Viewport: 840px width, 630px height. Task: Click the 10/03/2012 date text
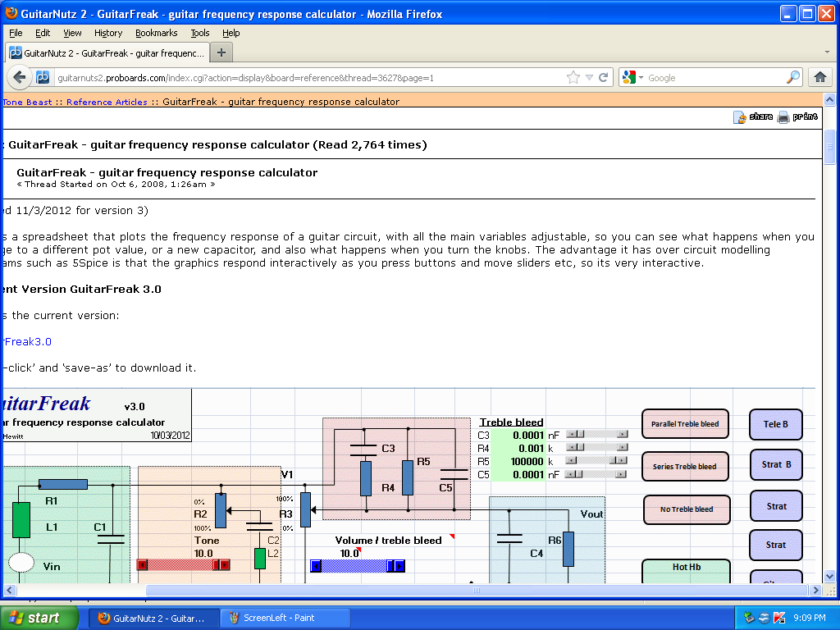(171, 435)
